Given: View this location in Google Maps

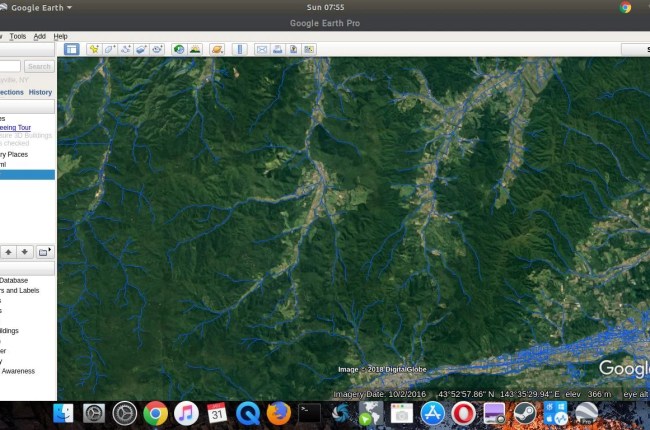Looking at the screenshot, I should click(309, 49).
